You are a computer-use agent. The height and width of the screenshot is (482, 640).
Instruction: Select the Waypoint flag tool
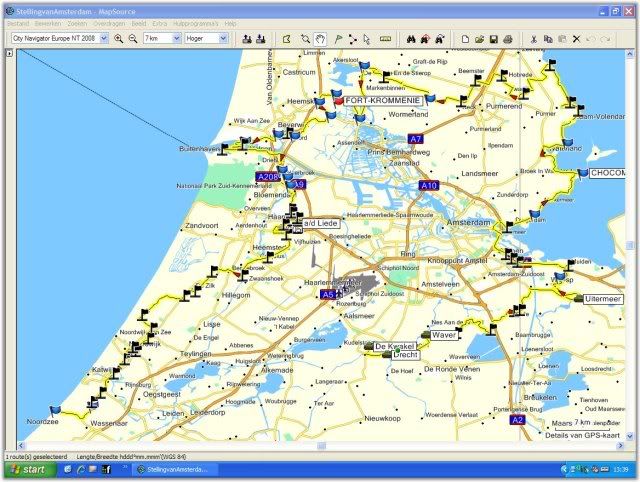pyautogui.click(x=338, y=39)
